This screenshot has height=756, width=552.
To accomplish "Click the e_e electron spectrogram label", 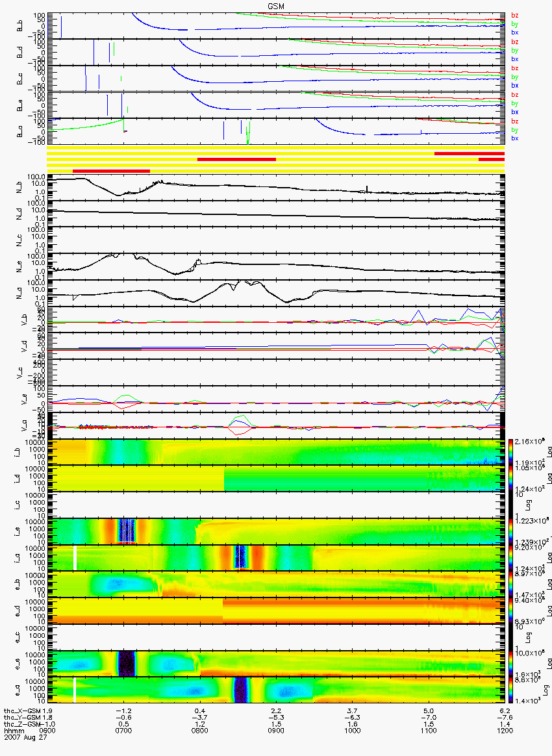I will pos(18,664).
